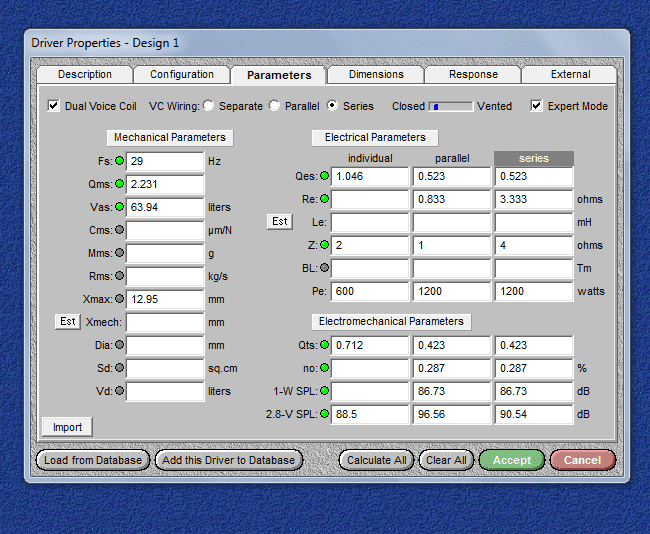Screen dimensions: 650x534
Task: Click the Calculate All button
Action: [376, 460]
